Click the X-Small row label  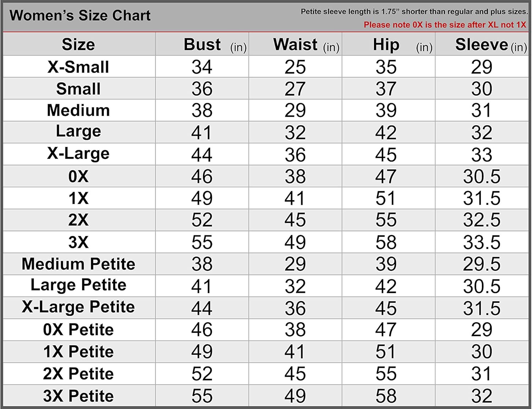pyautogui.click(x=78, y=67)
